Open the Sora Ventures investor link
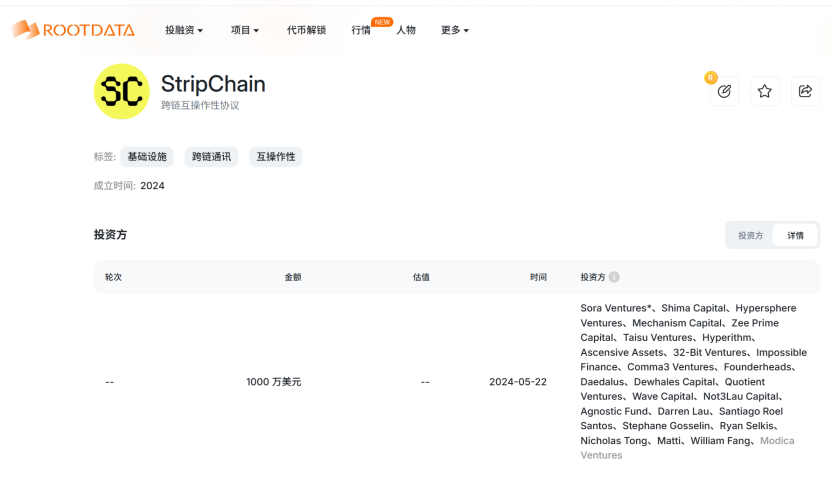832x488 pixels. click(616, 308)
